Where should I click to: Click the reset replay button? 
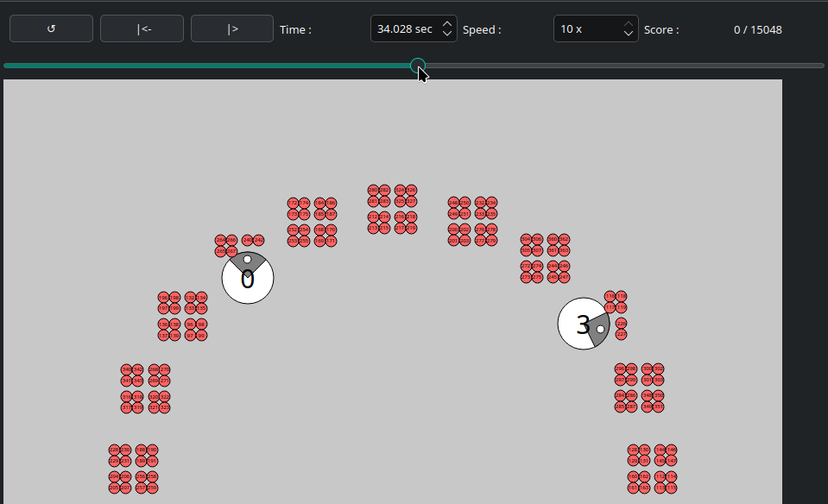pos(51,28)
